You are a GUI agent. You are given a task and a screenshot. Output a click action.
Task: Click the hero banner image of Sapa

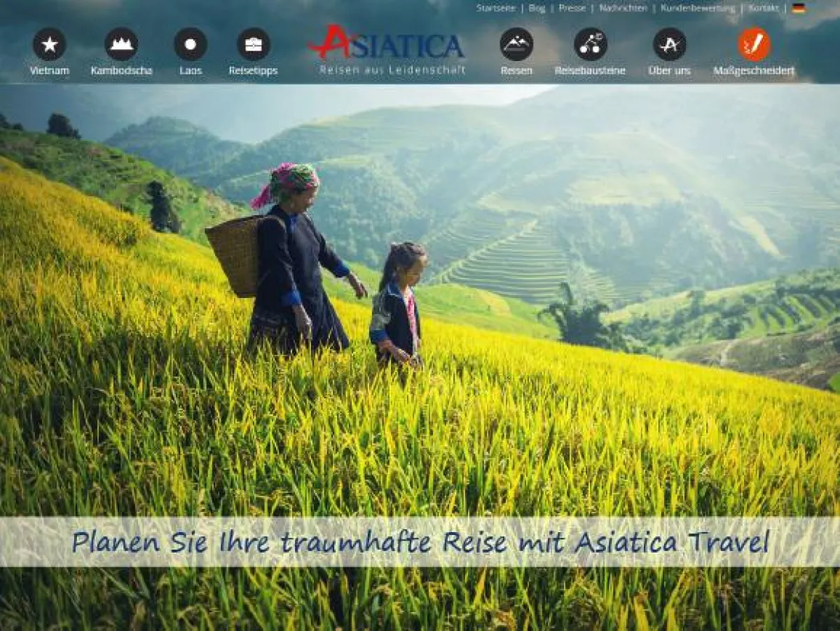[420, 315]
